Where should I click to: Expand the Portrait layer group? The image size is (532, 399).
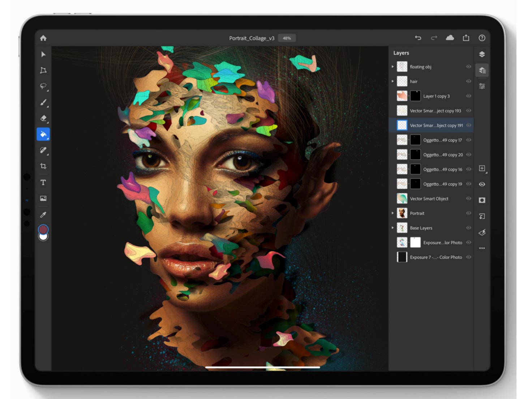tap(393, 213)
